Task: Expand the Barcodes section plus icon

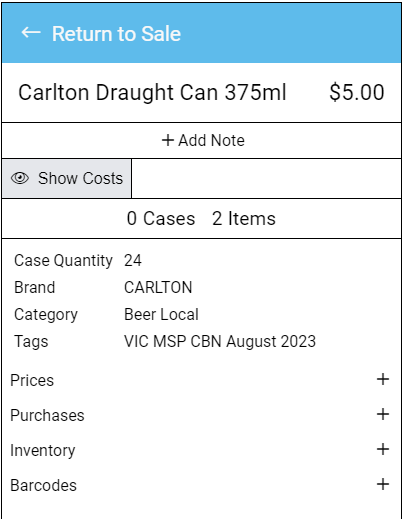Action: click(x=383, y=484)
